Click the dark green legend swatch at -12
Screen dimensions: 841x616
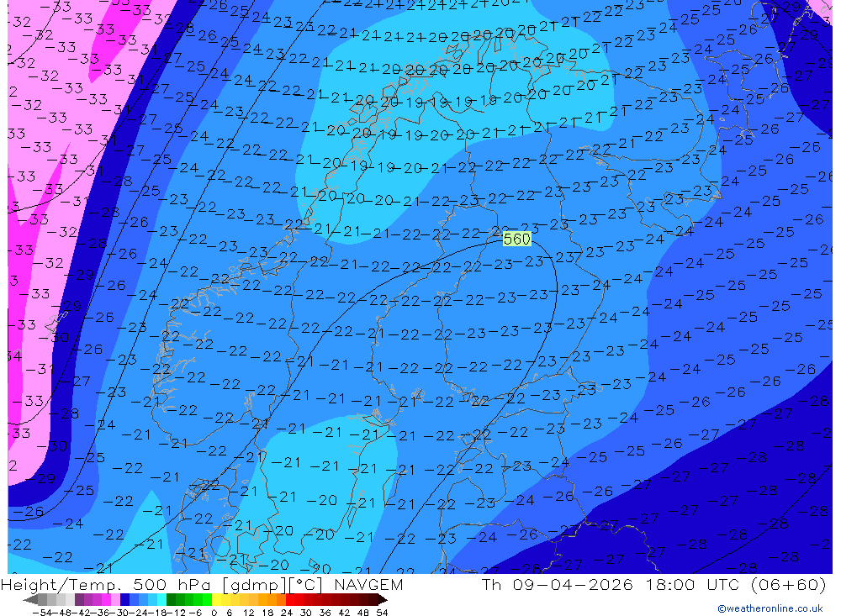click(x=171, y=599)
